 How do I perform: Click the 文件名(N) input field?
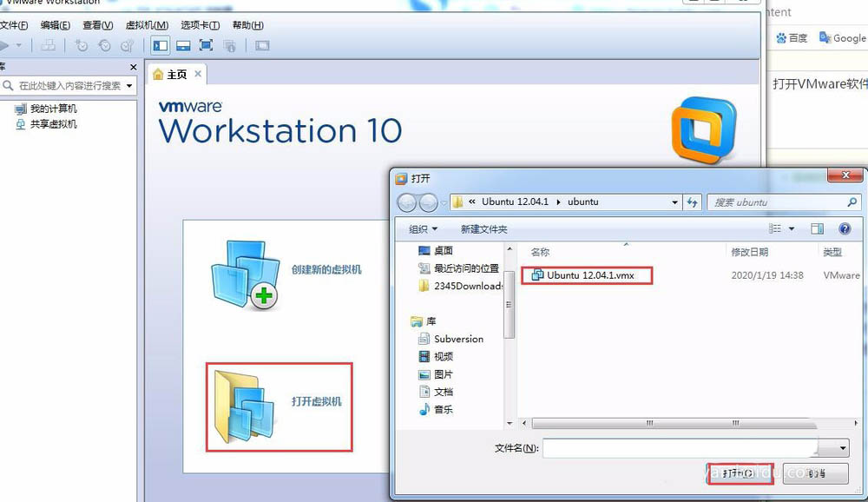coord(681,447)
